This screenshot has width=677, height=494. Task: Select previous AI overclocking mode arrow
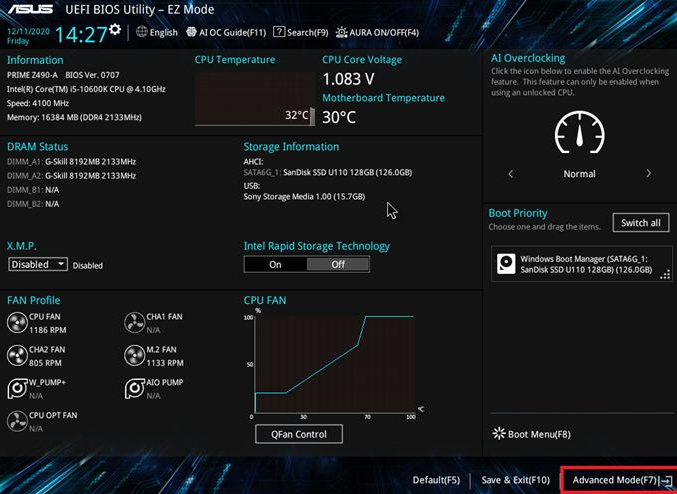click(511, 174)
